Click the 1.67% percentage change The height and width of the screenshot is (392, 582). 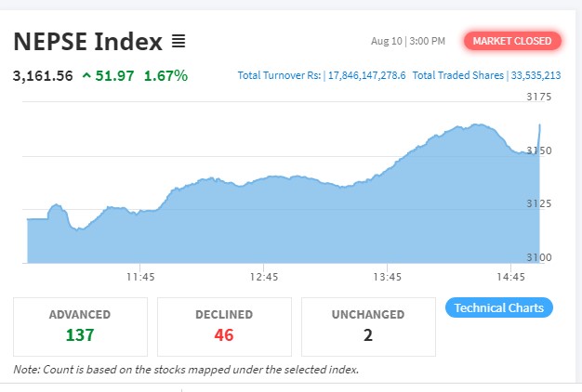pos(165,75)
